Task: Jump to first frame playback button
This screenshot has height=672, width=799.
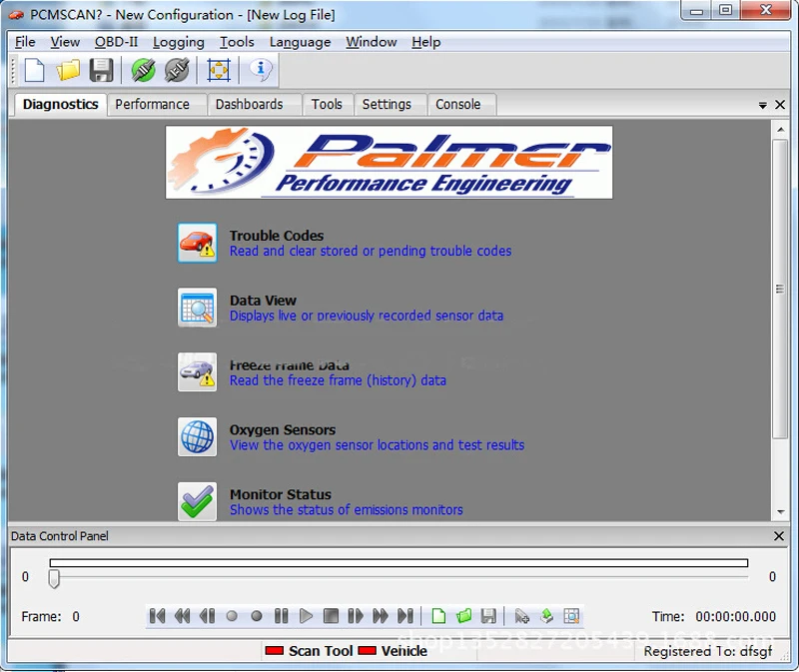Action: click(157, 616)
